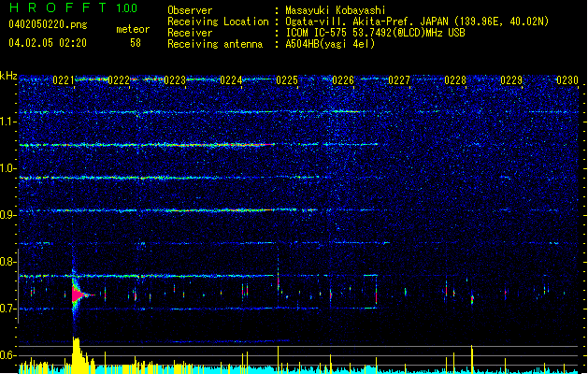The height and width of the screenshot is (374, 588).
Task: Click the HROFFT 1.0.0 title text
Action: tap(74, 7)
